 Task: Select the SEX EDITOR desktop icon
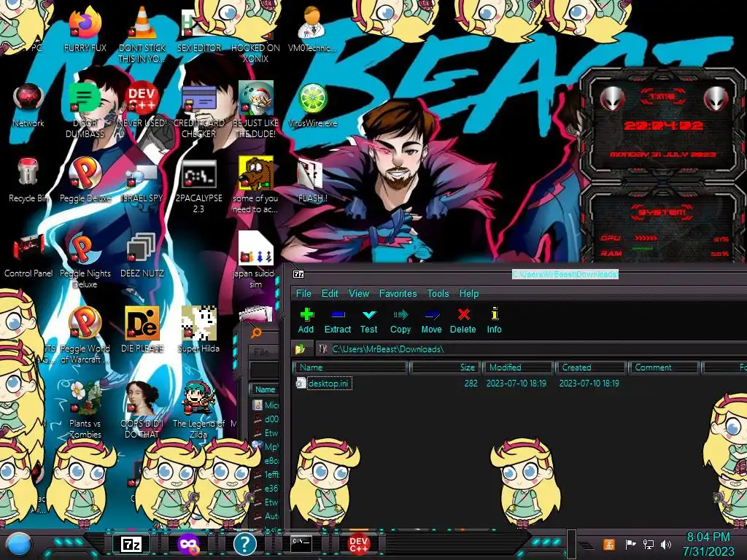point(198,30)
